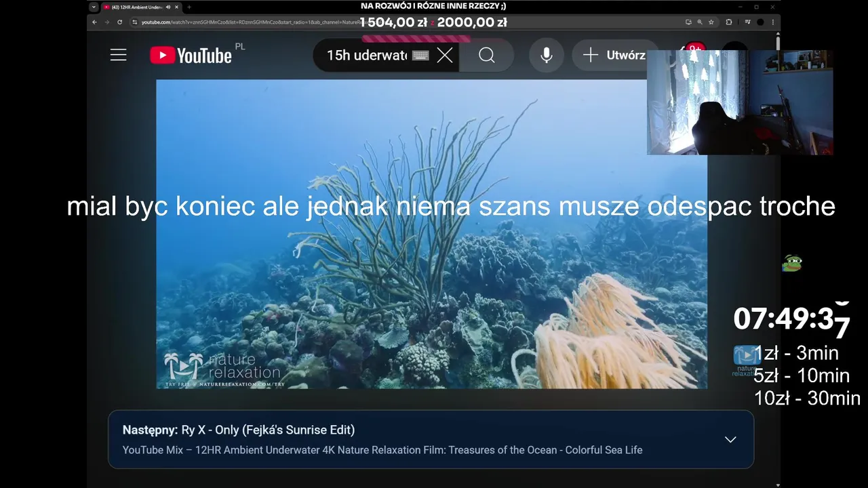Click the magnifier search button
The image size is (868, 488).
tap(487, 56)
